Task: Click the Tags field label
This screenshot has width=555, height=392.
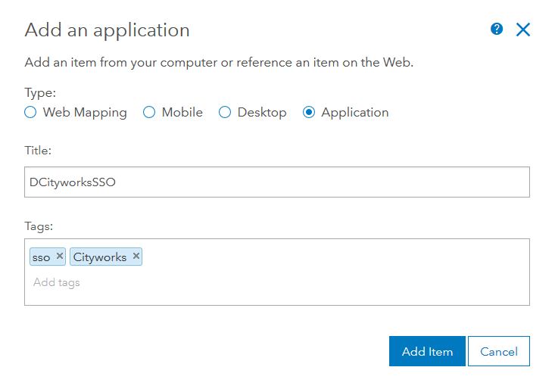Action: tap(38, 226)
